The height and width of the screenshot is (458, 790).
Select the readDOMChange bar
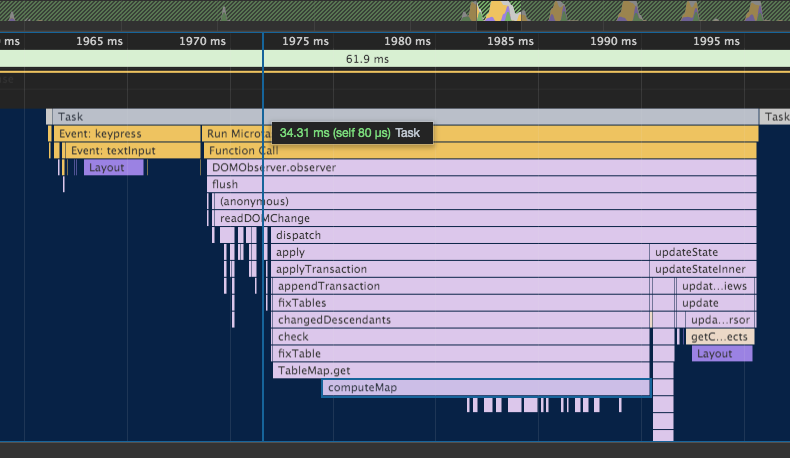tap(485, 218)
